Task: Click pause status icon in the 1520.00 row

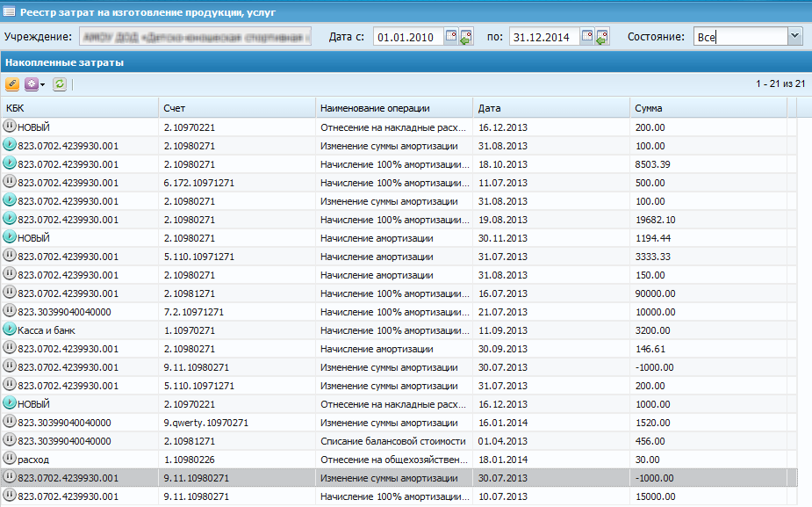Action: tap(10, 421)
